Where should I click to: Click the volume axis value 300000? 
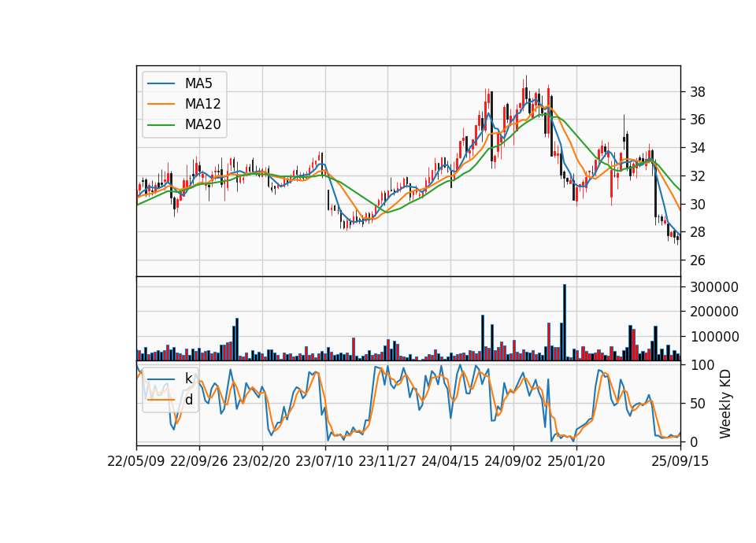pyautogui.click(x=714, y=287)
